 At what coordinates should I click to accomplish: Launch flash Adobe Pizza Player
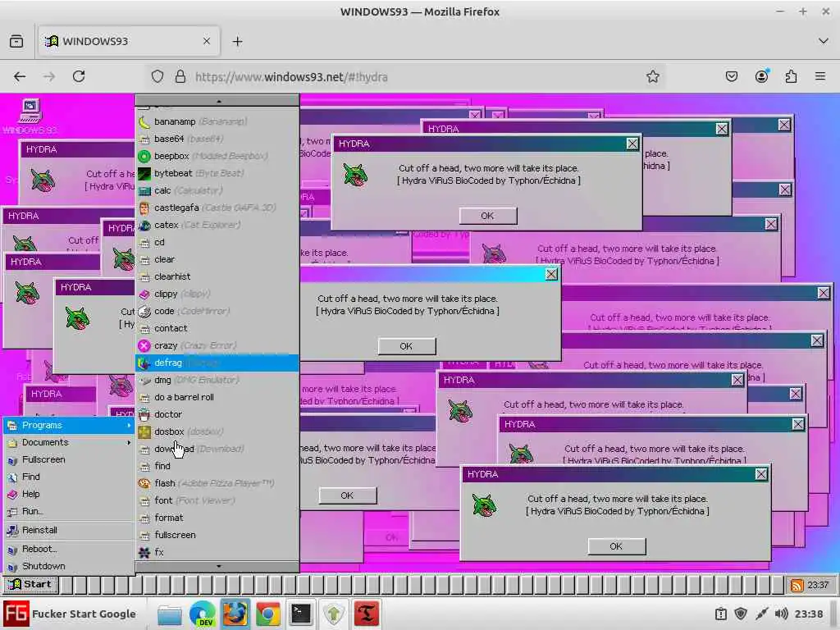click(217, 483)
